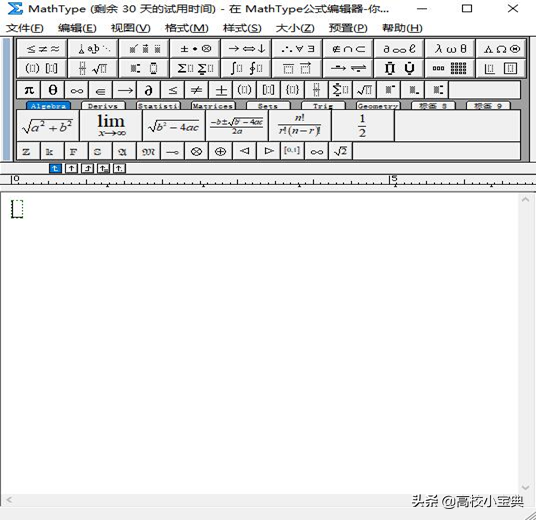
Task: Click the empty equation slot in editing area
Action: (x=17, y=209)
